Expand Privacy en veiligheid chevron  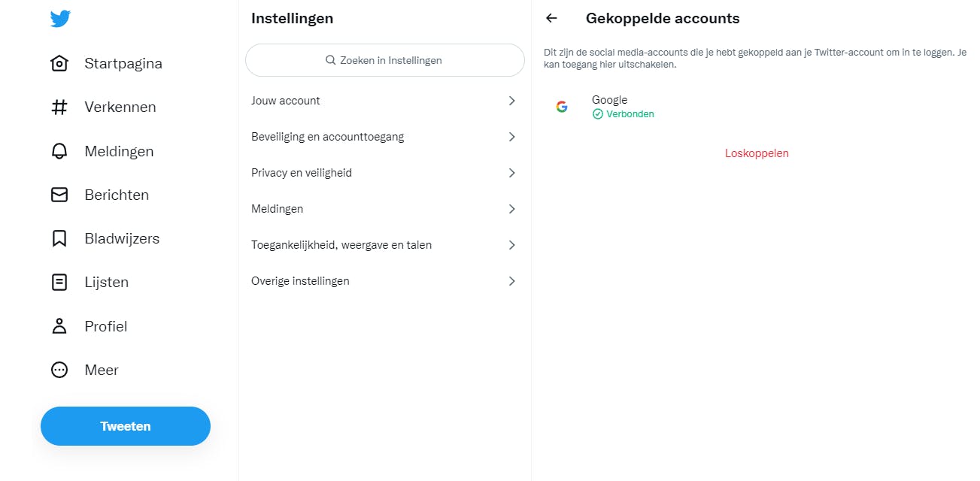511,173
